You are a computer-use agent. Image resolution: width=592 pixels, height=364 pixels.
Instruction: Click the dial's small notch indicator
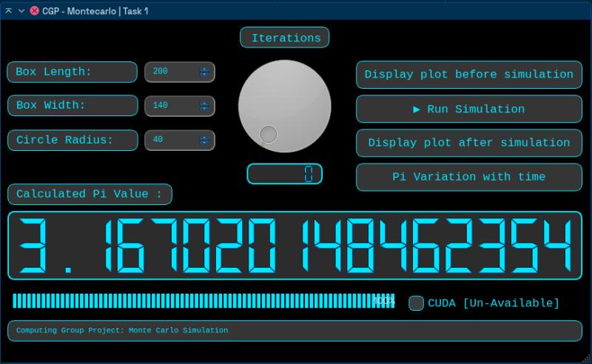[x=268, y=135]
